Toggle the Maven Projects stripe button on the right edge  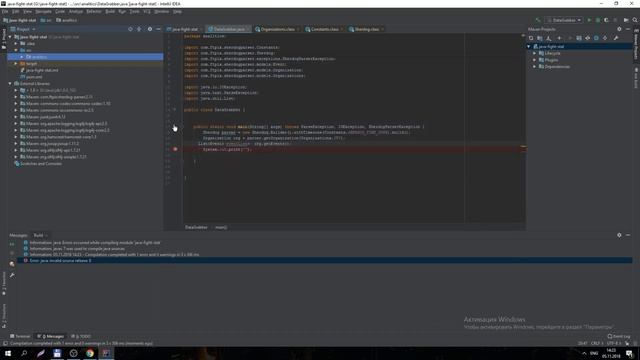click(x=636, y=45)
